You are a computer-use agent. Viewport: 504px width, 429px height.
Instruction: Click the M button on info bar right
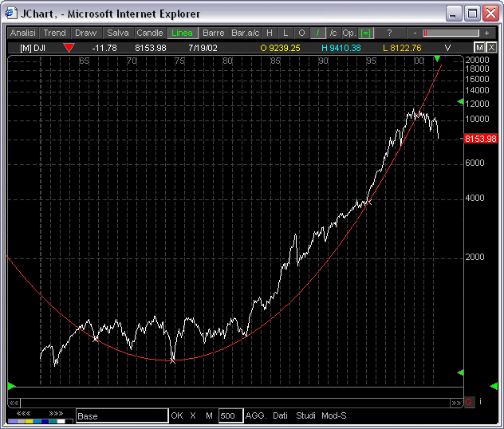(479, 48)
